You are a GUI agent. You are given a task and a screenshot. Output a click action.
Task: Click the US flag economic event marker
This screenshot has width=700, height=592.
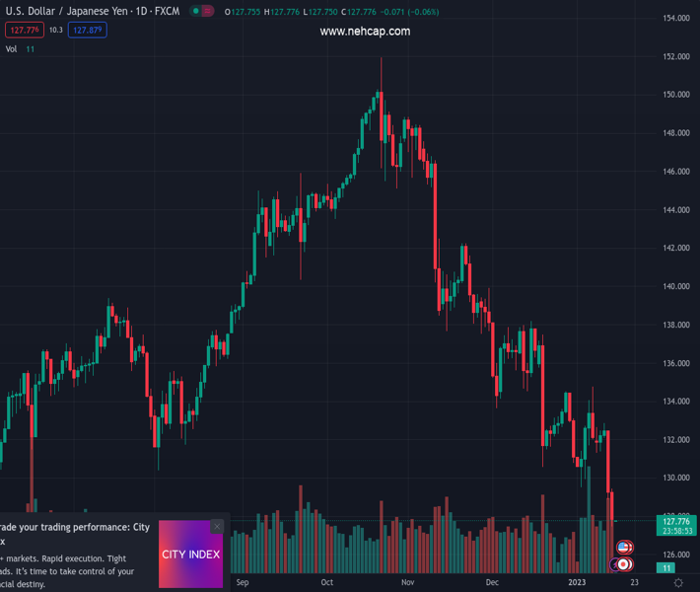(624, 548)
